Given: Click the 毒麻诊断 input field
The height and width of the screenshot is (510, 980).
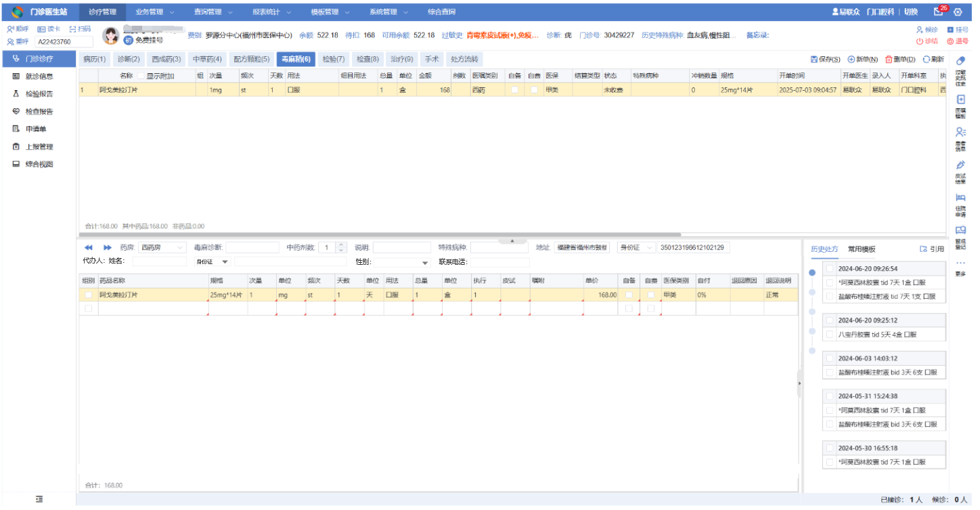Looking at the screenshot, I should (252, 248).
